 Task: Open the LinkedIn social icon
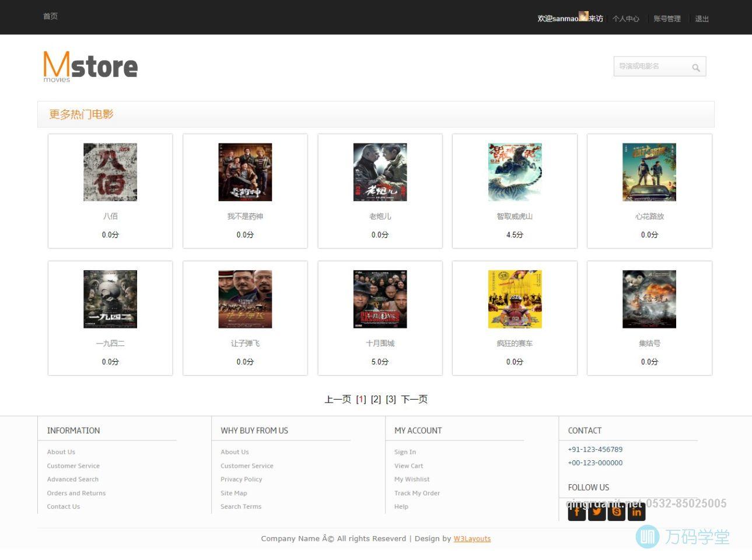click(x=636, y=512)
